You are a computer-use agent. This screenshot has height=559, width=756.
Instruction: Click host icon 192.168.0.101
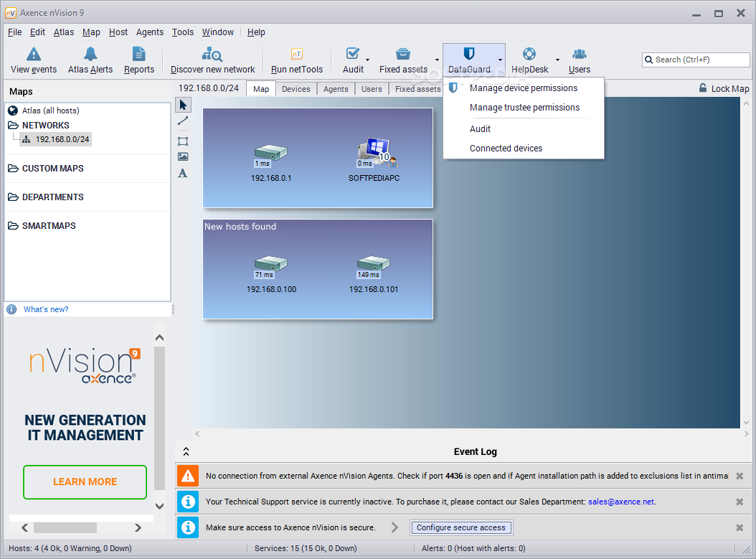373,264
